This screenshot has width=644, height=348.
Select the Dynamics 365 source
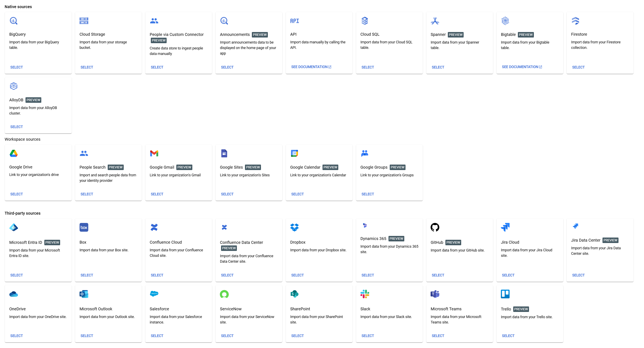(x=368, y=275)
